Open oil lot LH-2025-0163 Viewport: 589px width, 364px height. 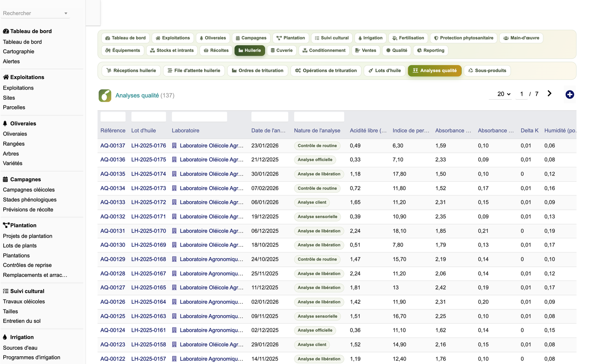point(149,316)
